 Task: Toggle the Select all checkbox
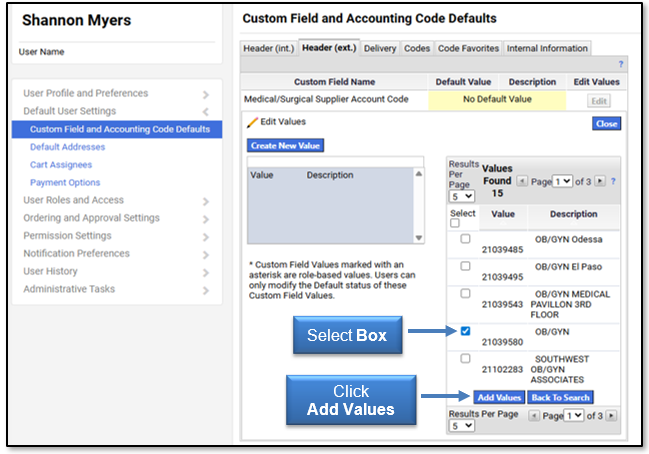coord(455,223)
